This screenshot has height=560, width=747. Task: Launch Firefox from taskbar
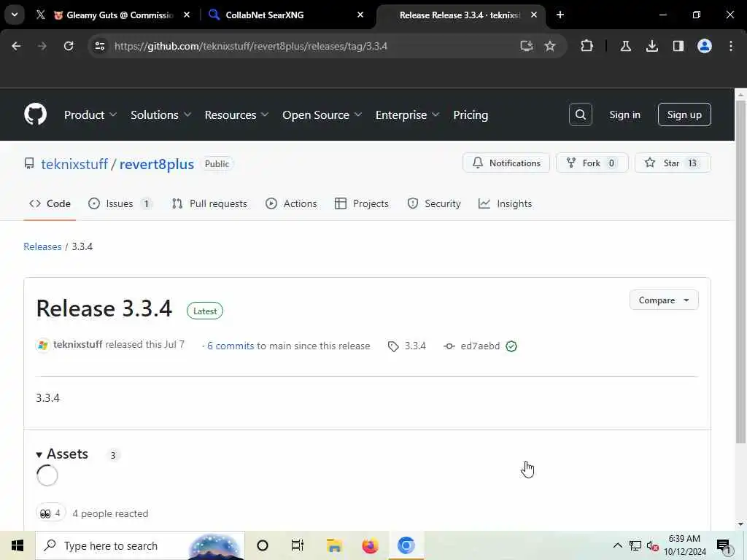pyautogui.click(x=370, y=545)
